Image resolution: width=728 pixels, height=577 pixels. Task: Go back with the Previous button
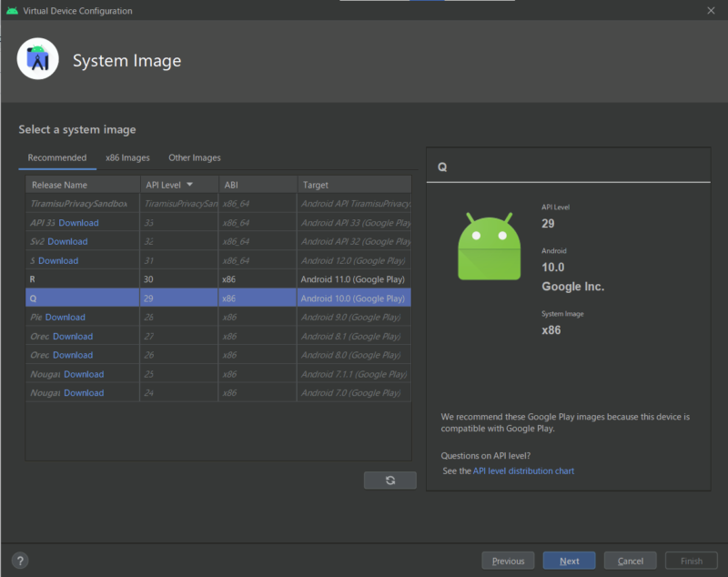[x=508, y=561]
